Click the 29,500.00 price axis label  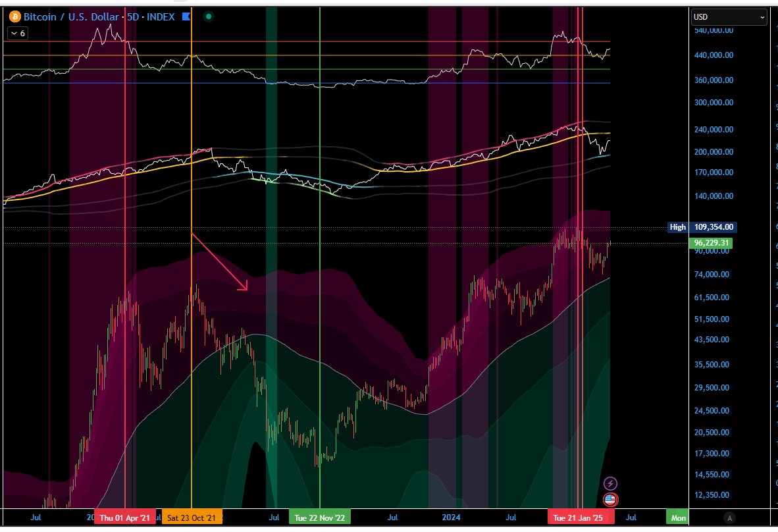[712, 388]
